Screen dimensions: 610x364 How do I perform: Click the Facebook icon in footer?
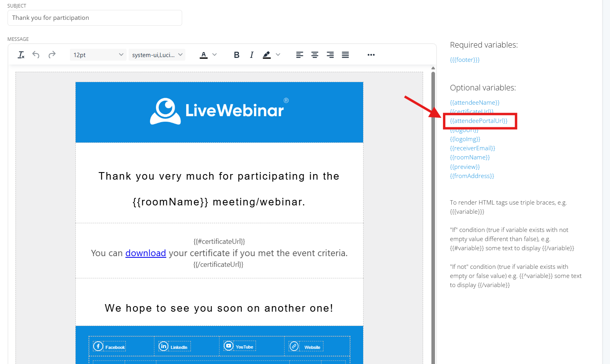pos(98,346)
